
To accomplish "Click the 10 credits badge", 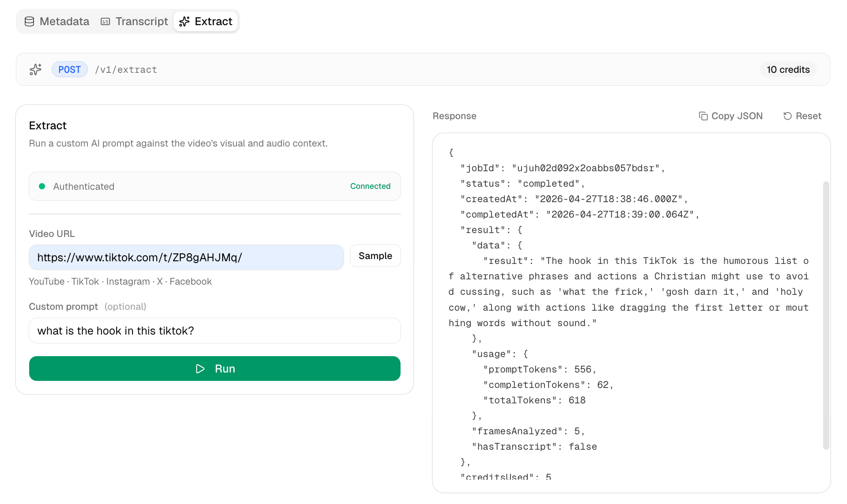I will (788, 69).
